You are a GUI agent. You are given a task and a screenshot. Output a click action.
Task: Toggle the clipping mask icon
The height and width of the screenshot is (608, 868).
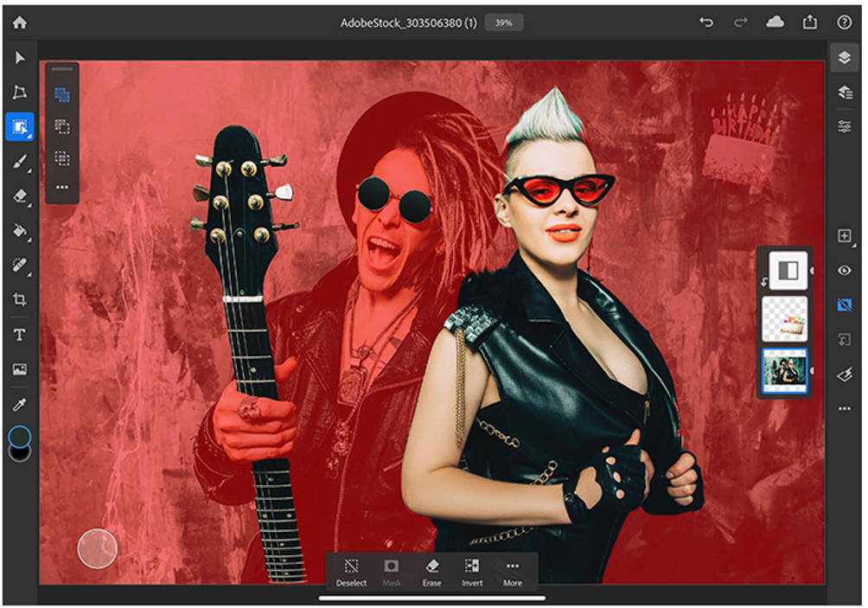point(844,340)
